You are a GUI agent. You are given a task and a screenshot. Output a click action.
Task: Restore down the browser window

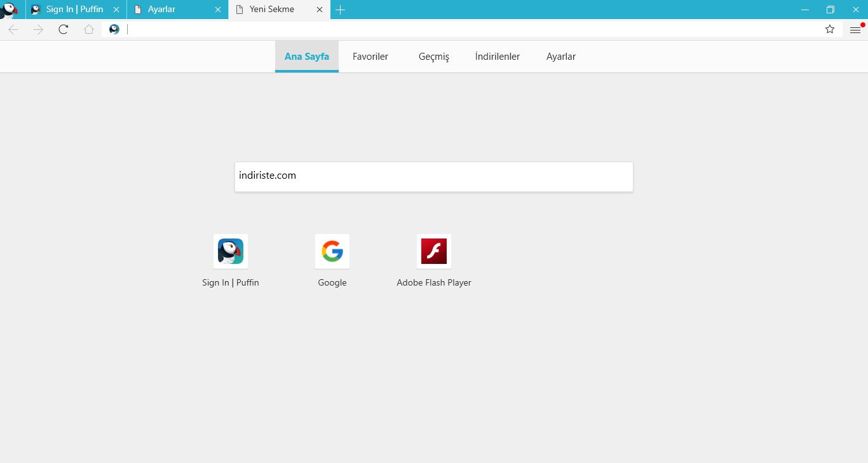click(x=831, y=10)
